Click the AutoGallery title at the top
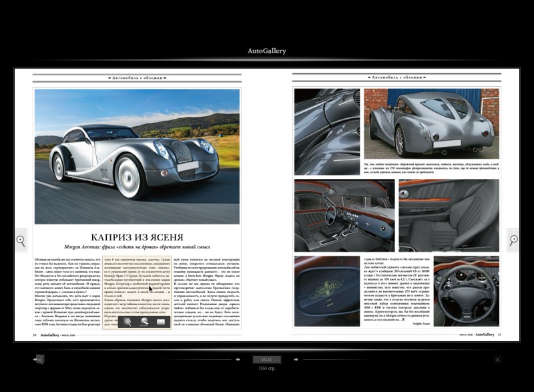 pyautogui.click(x=266, y=51)
